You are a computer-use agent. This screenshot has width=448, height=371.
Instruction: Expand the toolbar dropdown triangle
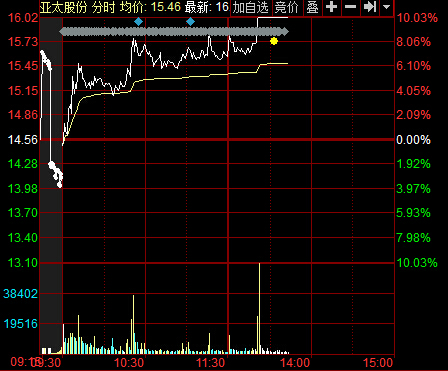387,7
